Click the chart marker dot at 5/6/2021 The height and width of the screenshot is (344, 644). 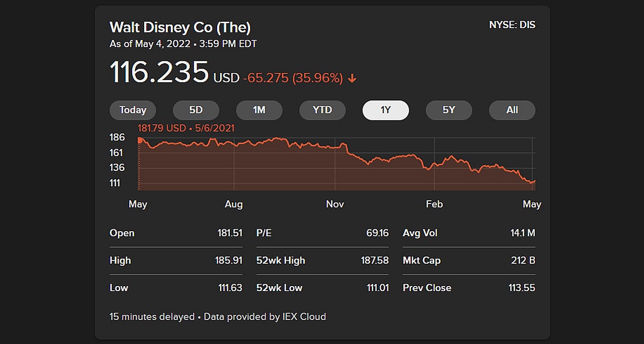click(140, 140)
